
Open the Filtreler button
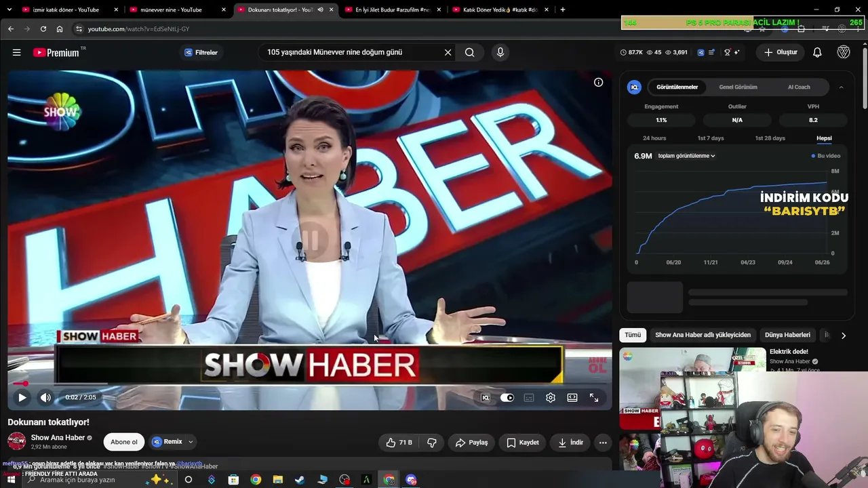201,52
